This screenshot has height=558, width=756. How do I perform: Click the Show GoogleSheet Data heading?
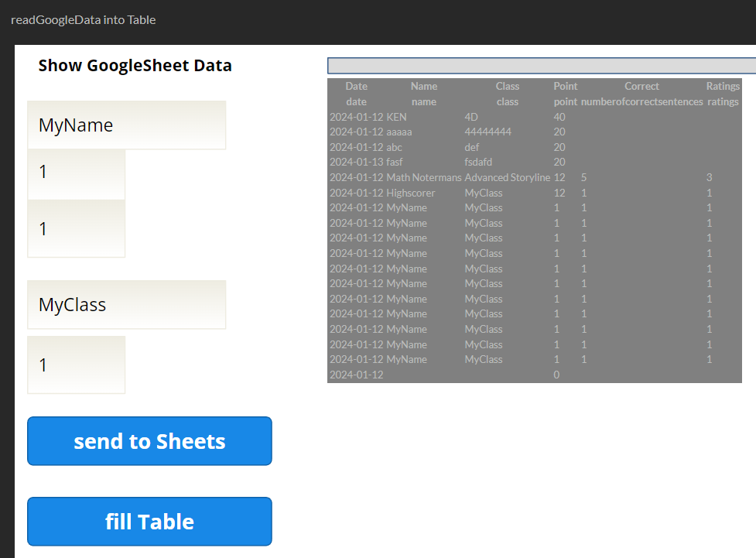coord(135,66)
